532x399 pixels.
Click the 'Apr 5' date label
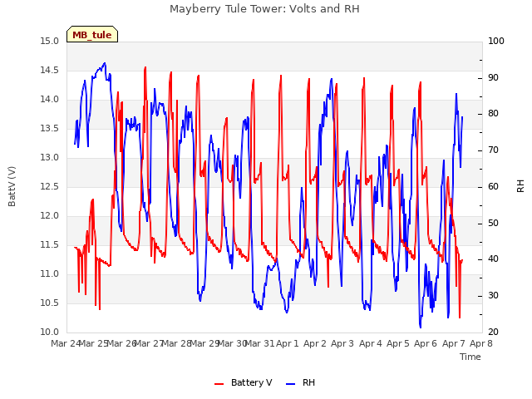(398, 343)
